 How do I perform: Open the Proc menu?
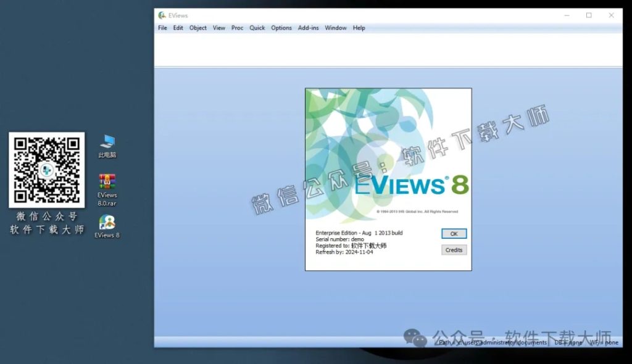pos(237,28)
